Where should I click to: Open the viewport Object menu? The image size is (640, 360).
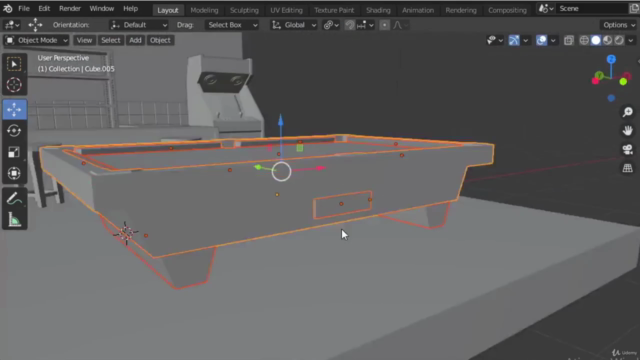click(x=160, y=40)
